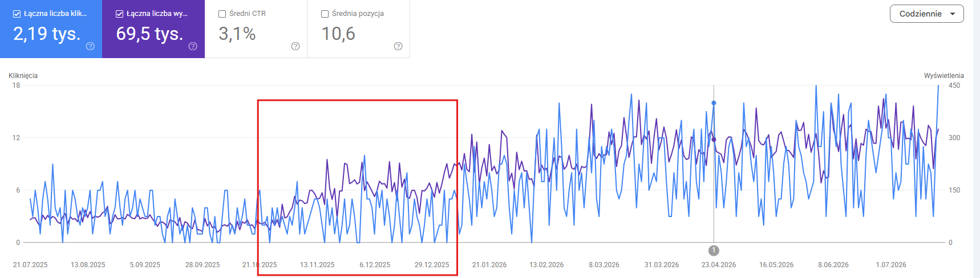This screenshot has width=980, height=278.
Task: Enable Średni CTR checkbox
Action: point(222,14)
